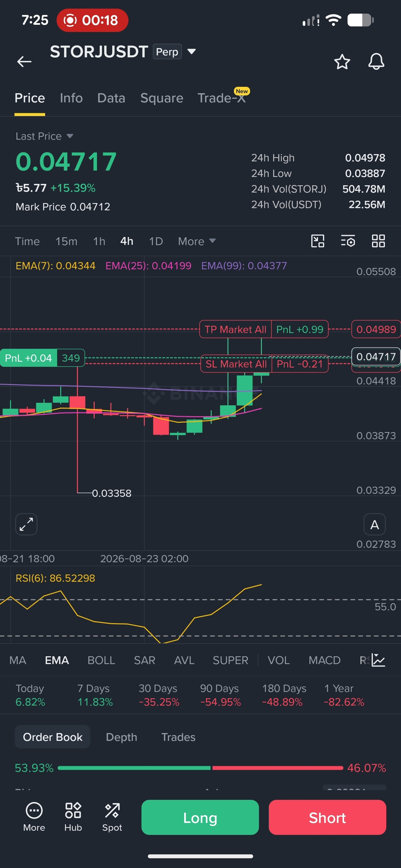The height and width of the screenshot is (868, 401).
Task: Tap the 90 Days -54.95% performance
Action: [x=221, y=695]
